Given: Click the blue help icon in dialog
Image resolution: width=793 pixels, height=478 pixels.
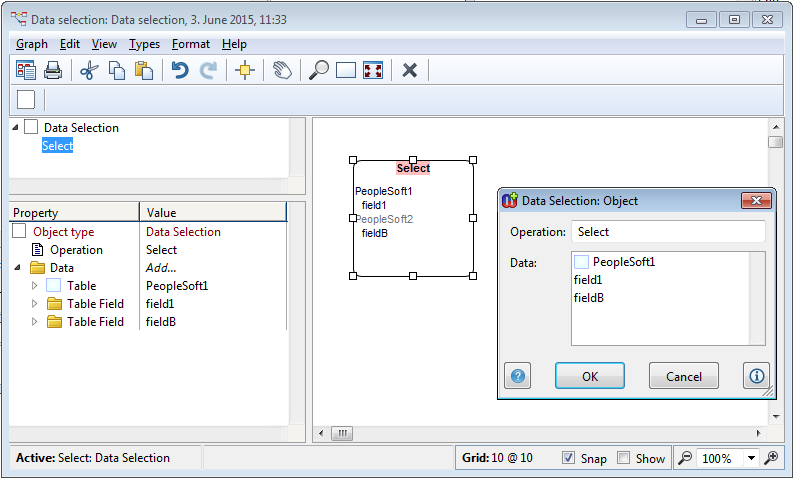Looking at the screenshot, I should [x=518, y=376].
